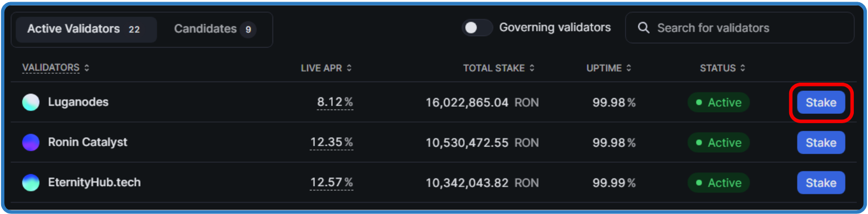Toggle the Governing validators switch

coord(477,27)
